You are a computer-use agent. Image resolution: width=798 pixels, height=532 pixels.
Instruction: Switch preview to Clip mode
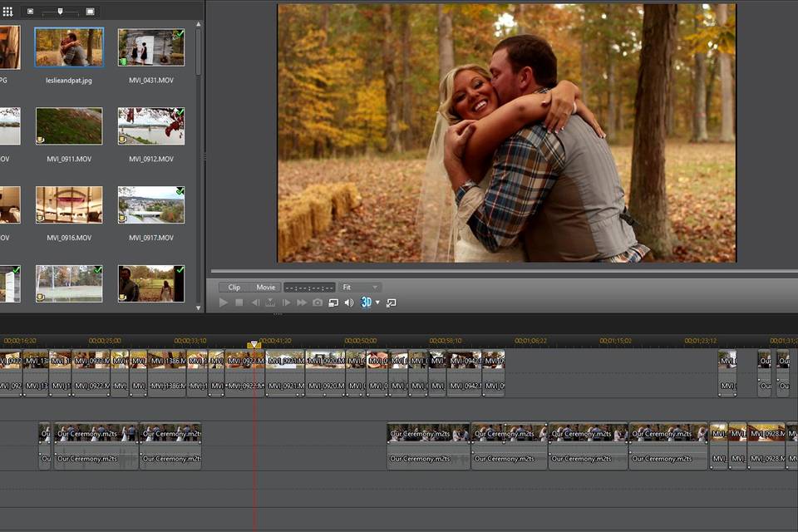click(234, 287)
